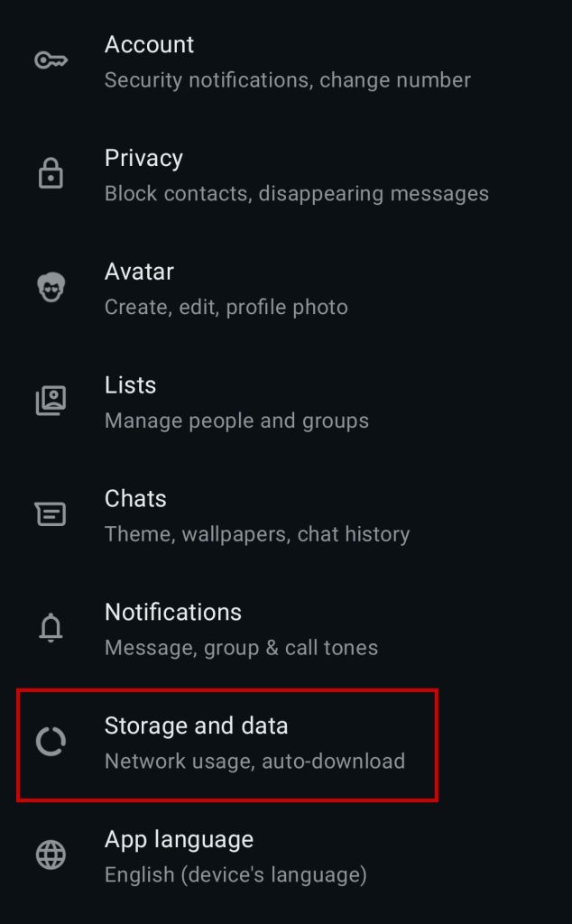
Task: Click the 'Theme, wallpapers, chat history' subtitle
Action: coord(257,534)
